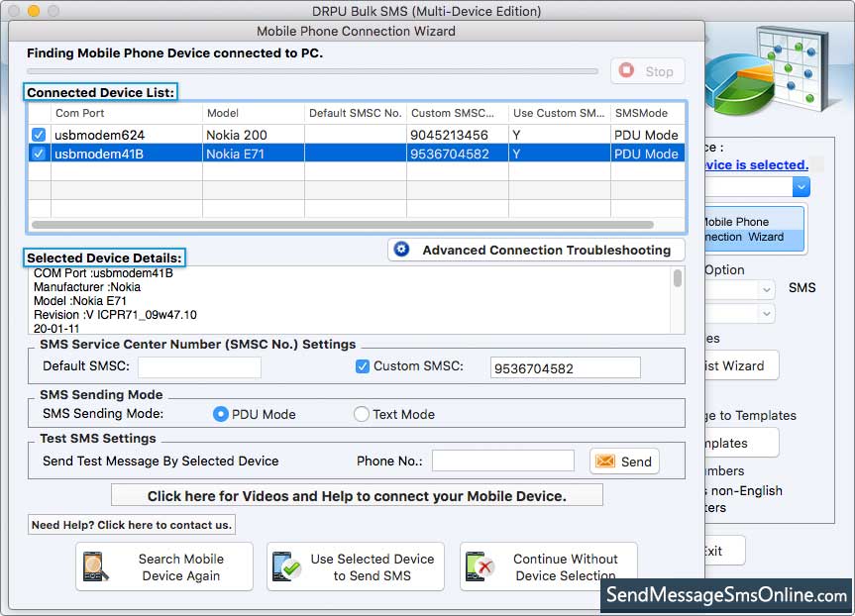
Task: Click the List Wizard button in main window
Action: [742, 365]
